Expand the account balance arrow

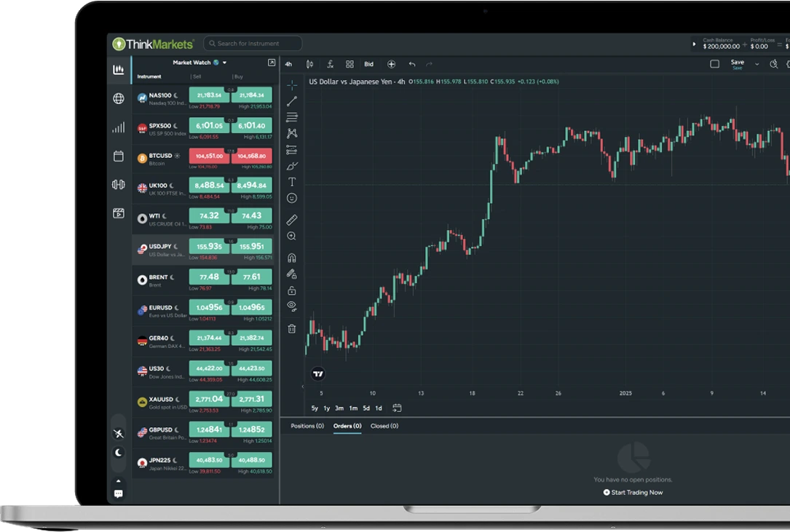pyautogui.click(x=695, y=44)
